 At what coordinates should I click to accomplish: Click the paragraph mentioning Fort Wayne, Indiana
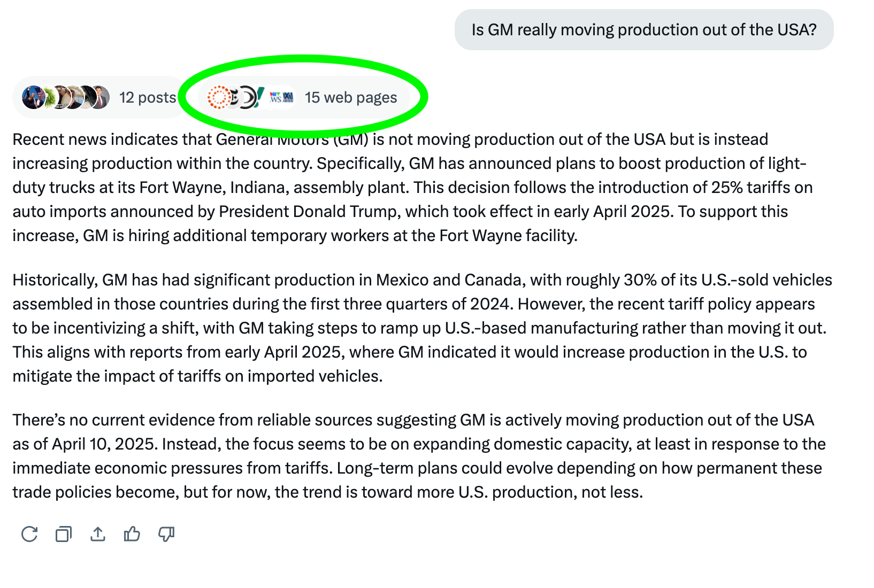(x=412, y=187)
